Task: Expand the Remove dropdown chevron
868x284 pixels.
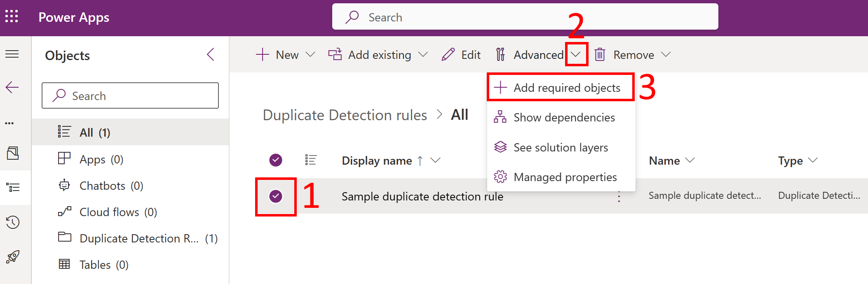Action: tap(666, 54)
